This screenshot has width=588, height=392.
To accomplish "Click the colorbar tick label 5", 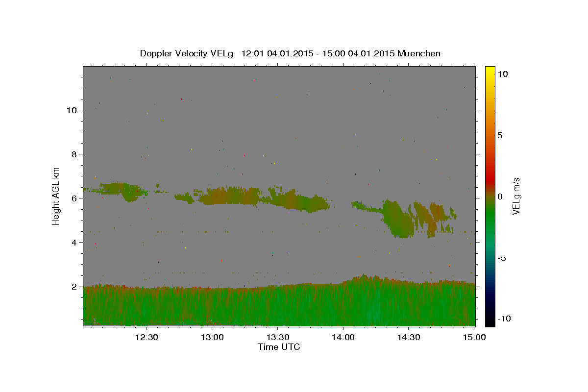I will [x=500, y=135].
